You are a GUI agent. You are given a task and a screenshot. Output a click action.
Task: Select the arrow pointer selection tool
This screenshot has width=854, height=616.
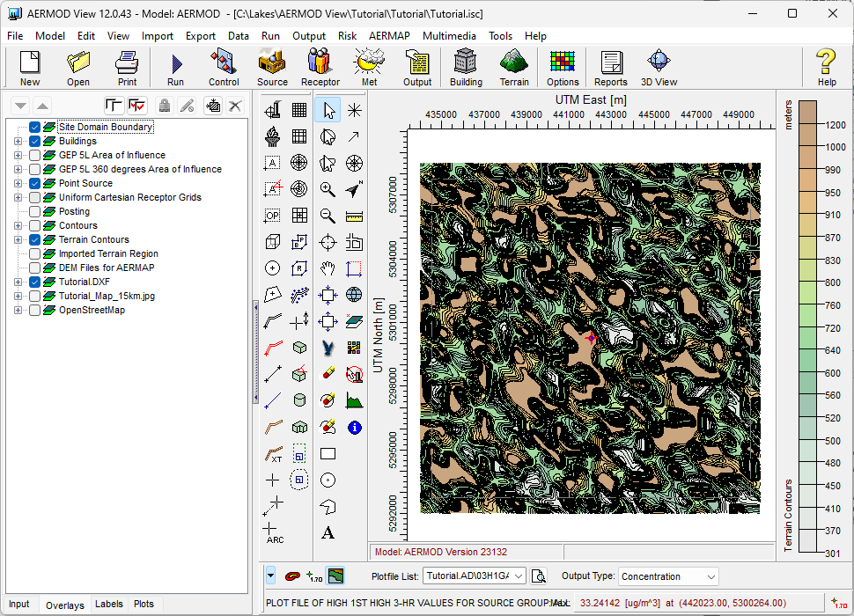(328, 111)
